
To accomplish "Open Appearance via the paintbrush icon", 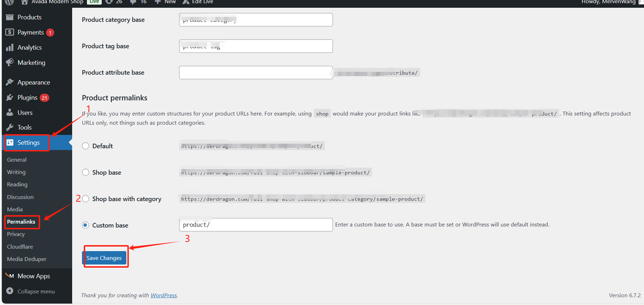I will click(x=10, y=82).
